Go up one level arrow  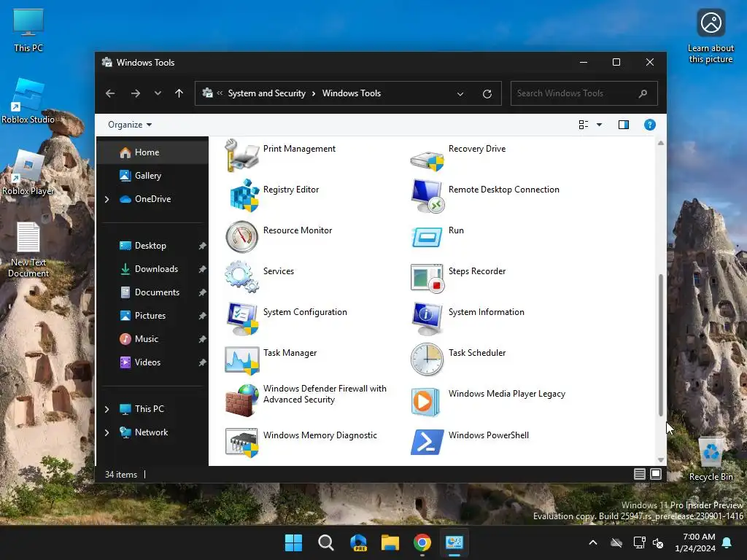click(179, 93)
